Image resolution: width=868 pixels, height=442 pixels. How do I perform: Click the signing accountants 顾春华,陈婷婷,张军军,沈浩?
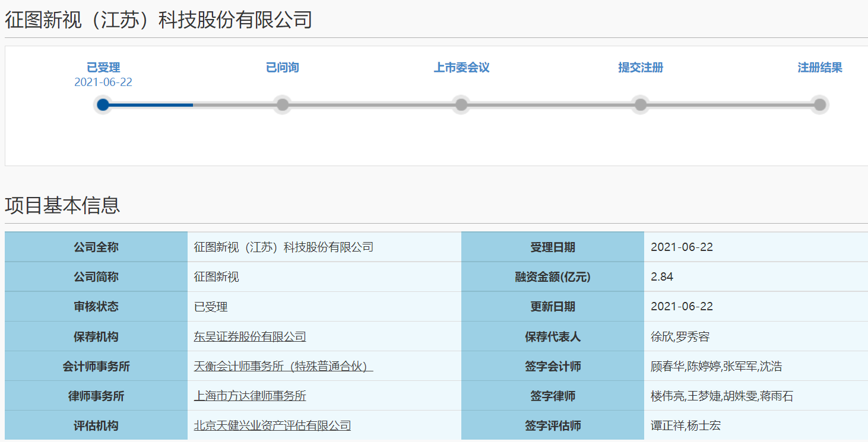tap(716, 367)
